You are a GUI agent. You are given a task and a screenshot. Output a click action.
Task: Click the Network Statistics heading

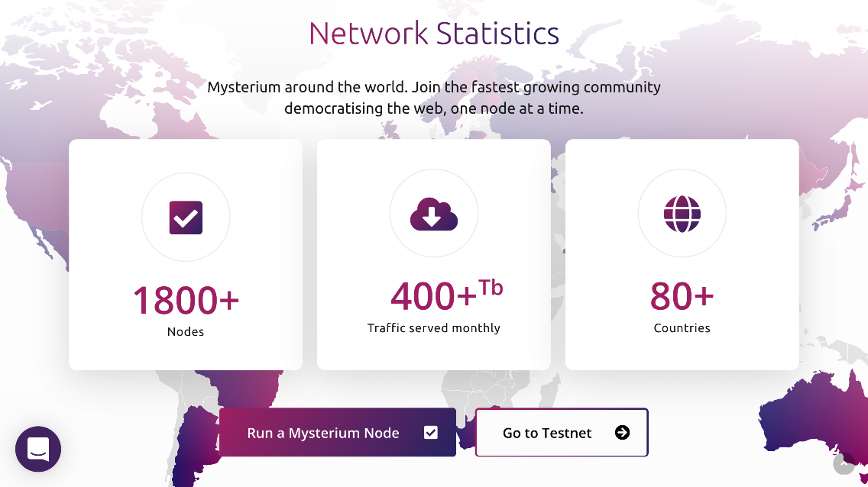[434, 33]
